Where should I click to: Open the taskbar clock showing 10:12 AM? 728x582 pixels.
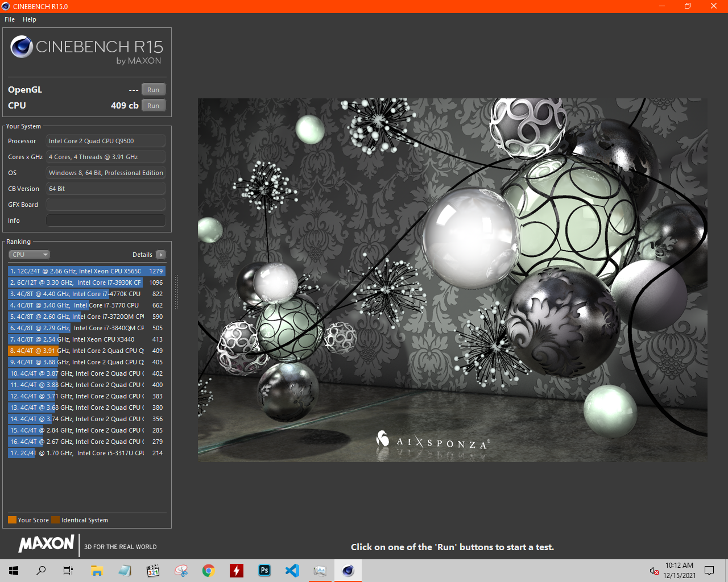tap(680, 571)
